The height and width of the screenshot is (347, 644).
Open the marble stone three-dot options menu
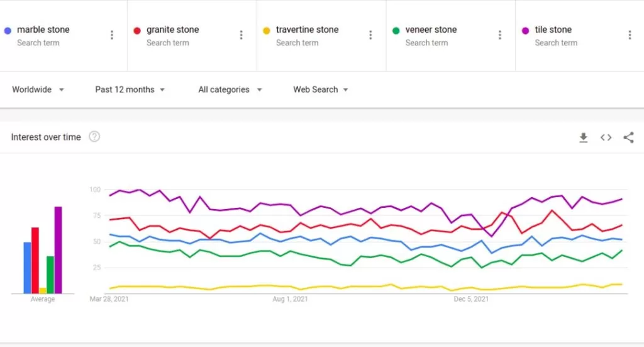112,35
